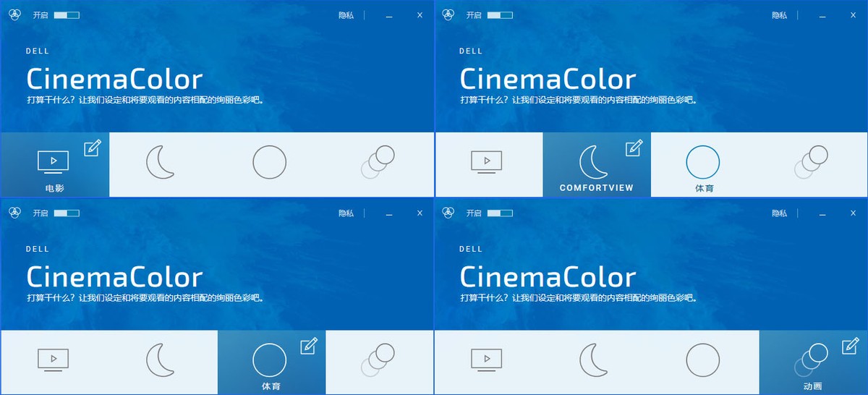The width and height of the screenshot is (868, 395).
Task: Toggle 开启 switch in the 动画-selected window
Action: pyautogui.click(x=500, y=213)
